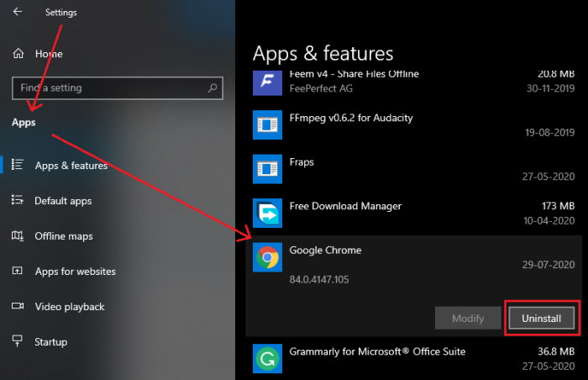Select the Startup sidebar icon
Viewport: 588px width, 380px height.
(x=18, y=341)
